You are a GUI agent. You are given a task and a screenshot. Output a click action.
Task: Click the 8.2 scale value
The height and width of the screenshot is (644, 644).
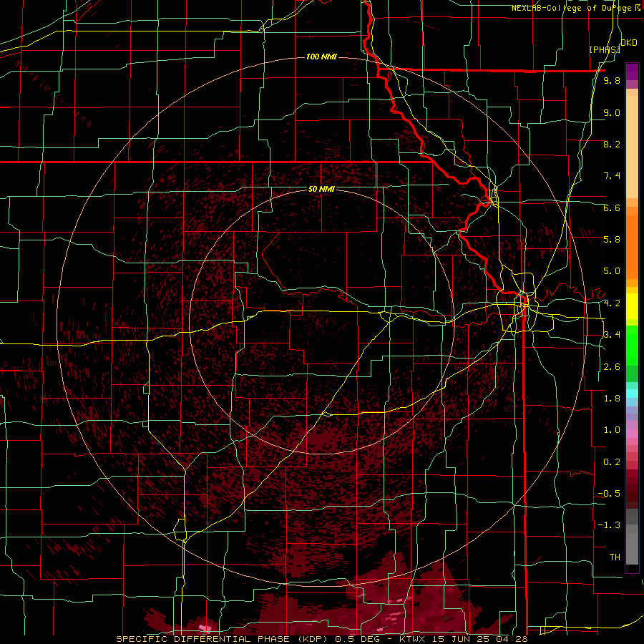[x=612, y=145]
